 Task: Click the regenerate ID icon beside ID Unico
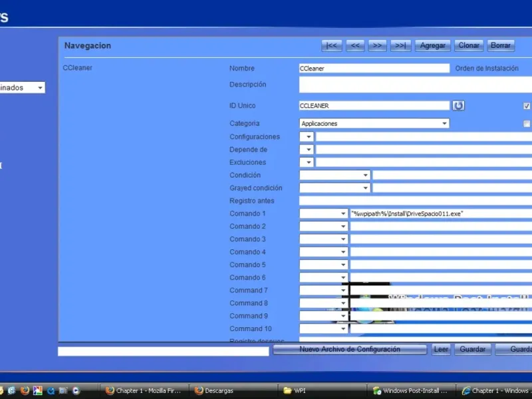tap(458, 106)
